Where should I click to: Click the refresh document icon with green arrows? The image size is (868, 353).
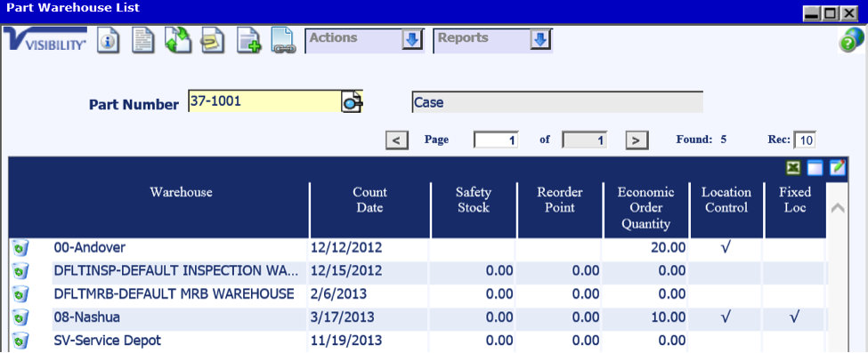(178, 40)
